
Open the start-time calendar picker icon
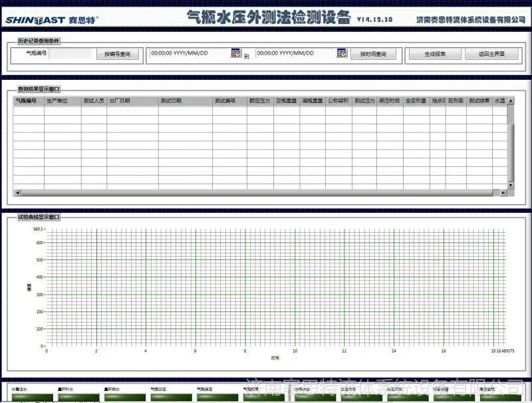click(x=236, y=53)
